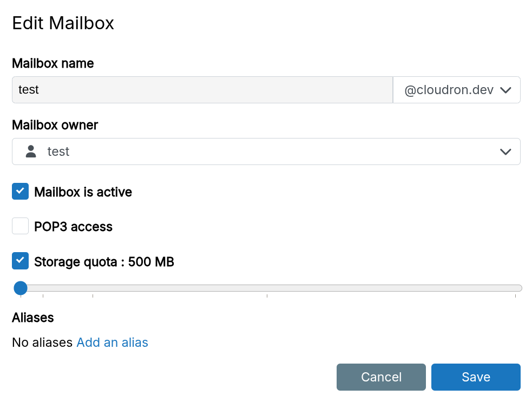Click the "Edit Mailbox" dialog title

63,23
